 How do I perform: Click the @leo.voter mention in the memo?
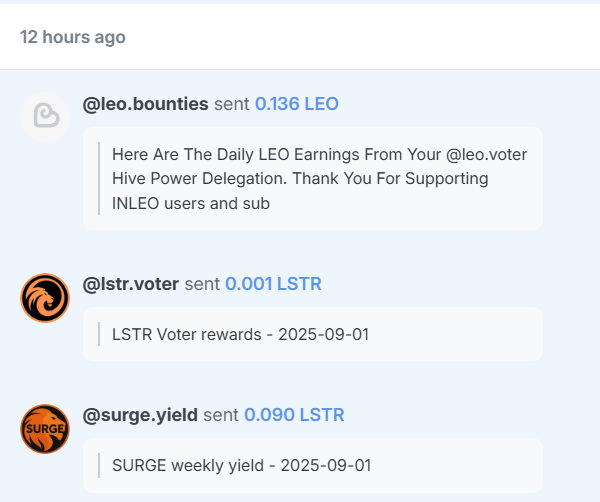click(x=486, y=155)
